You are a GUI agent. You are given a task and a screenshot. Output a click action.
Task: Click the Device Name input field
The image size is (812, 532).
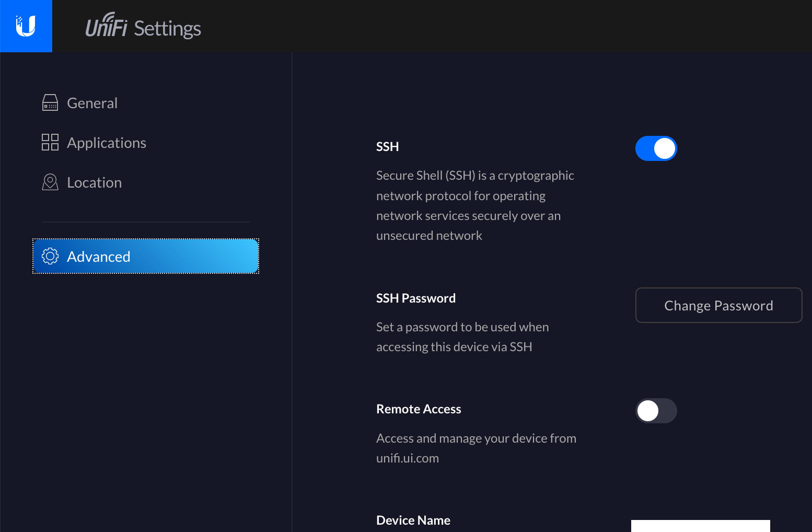tap(700, 526)
